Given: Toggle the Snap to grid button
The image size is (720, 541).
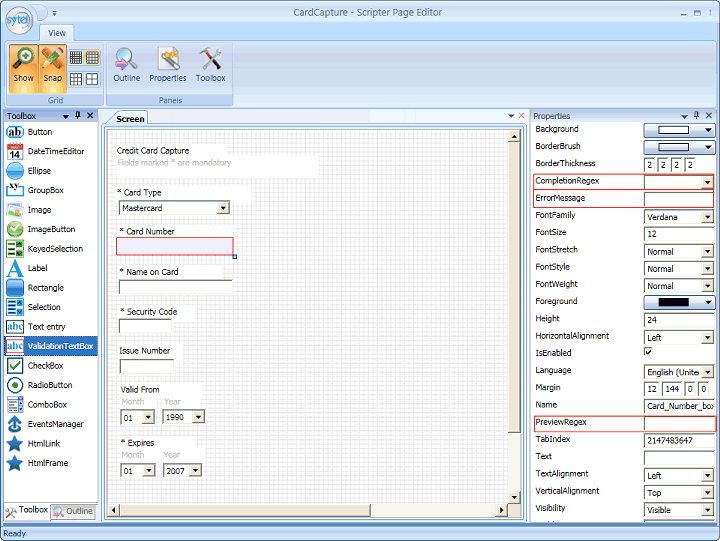Looking at the screenshot, I should point(52,68).
